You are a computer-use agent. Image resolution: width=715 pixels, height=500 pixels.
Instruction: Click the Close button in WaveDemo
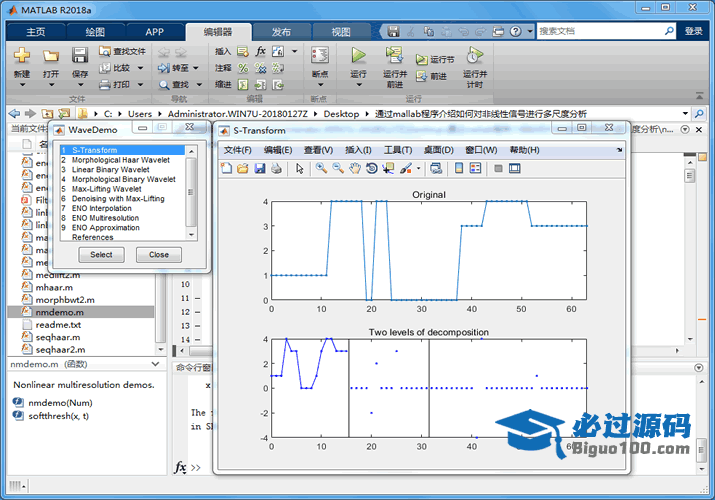159,255
